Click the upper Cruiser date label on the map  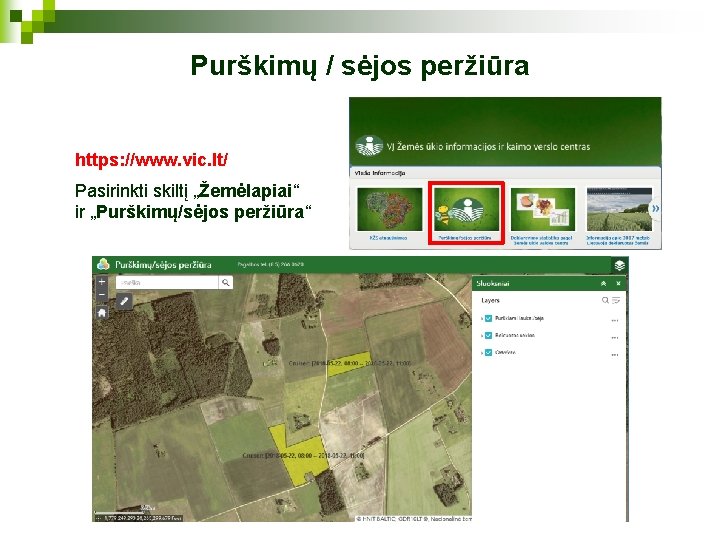[x=349, y=363]
